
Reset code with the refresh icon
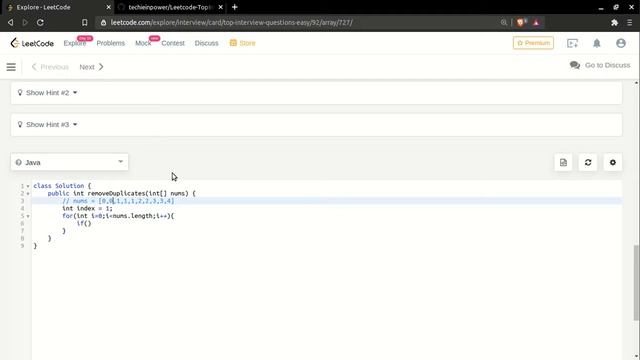point(588,162)
